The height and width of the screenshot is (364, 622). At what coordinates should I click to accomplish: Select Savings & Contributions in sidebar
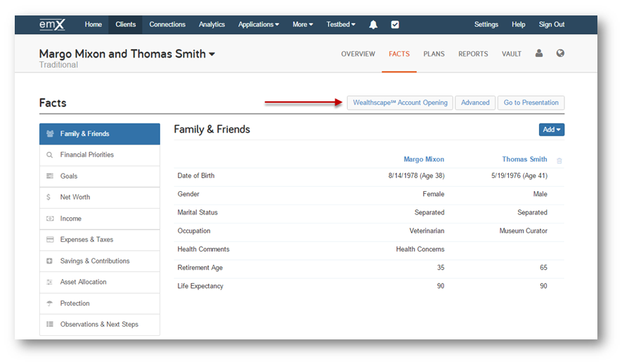(100, 261)
